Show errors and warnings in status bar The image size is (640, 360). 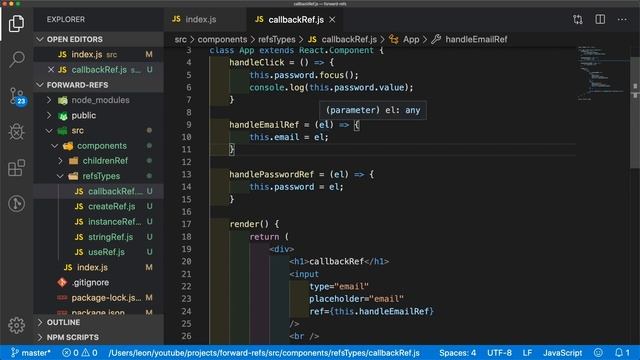(80, 353)
